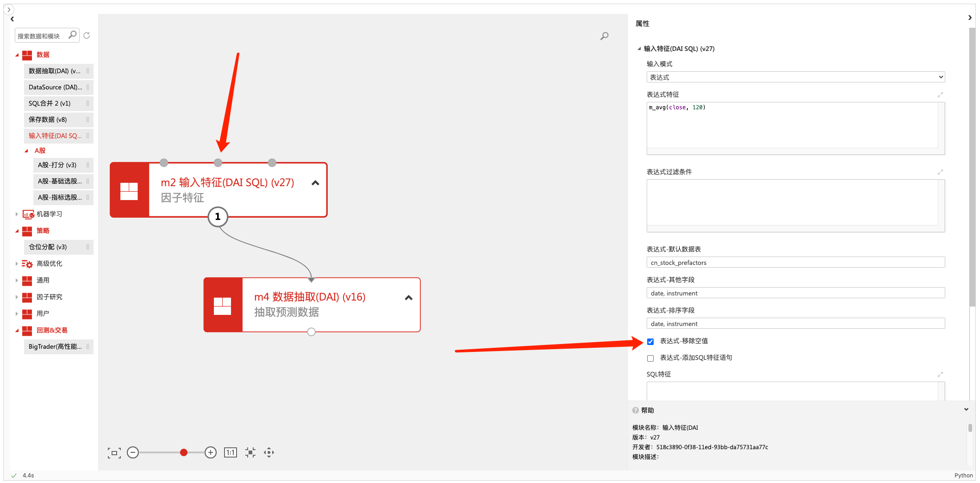Viewport: 980px width, 483px height.
Task: Click the refresh module list icon
Action: 87,36
